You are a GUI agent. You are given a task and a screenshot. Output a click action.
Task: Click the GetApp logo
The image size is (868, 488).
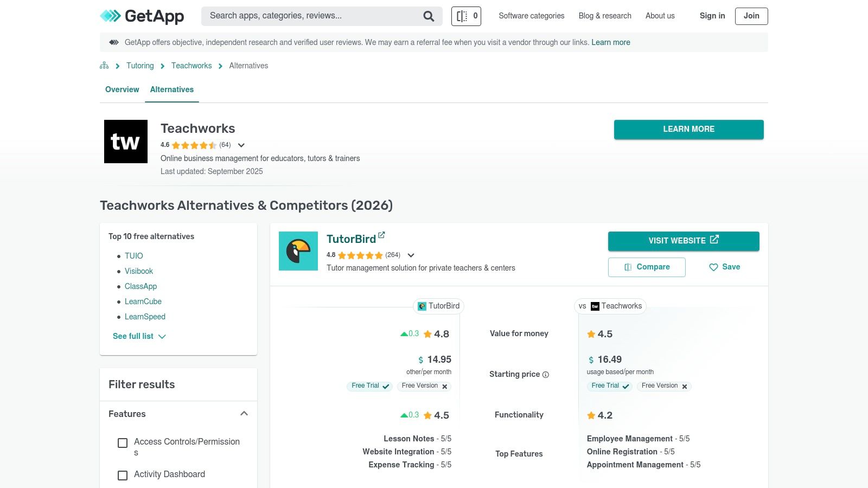(142, 16)
